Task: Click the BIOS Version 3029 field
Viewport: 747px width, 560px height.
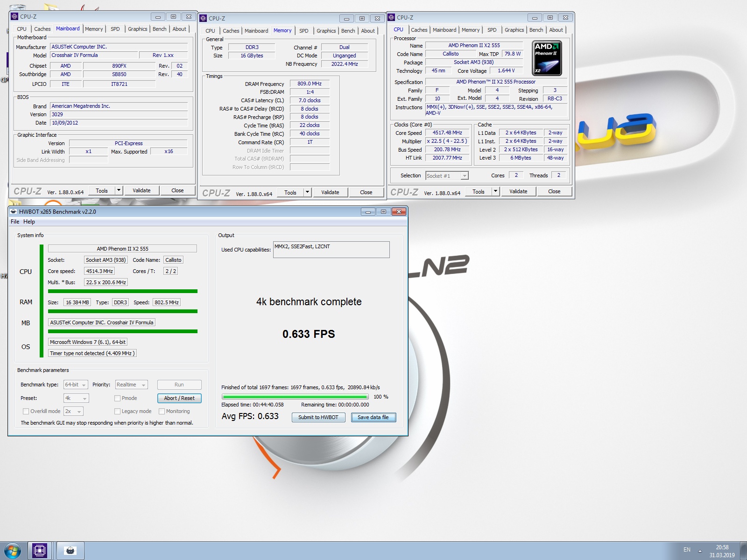Action: coord(119,114)
